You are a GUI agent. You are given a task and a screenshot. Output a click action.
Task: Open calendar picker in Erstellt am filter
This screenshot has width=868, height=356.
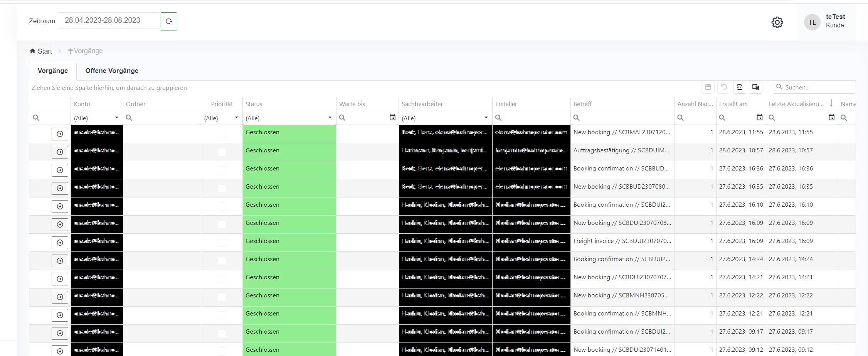pyautogui.click(x=759, y=118)
